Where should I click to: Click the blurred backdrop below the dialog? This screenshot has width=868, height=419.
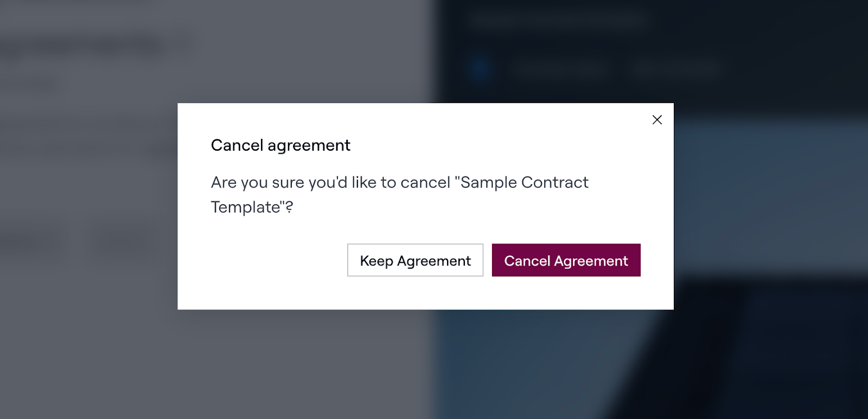426,363
